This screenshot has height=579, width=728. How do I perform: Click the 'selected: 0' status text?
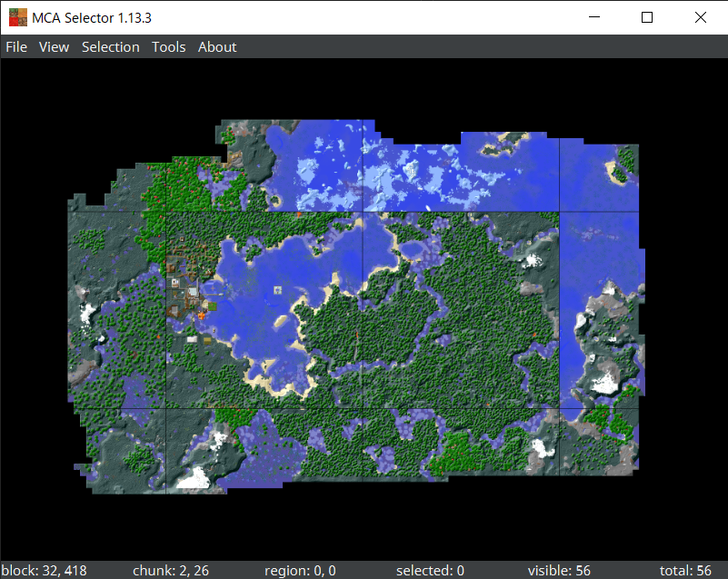point(430,570)
